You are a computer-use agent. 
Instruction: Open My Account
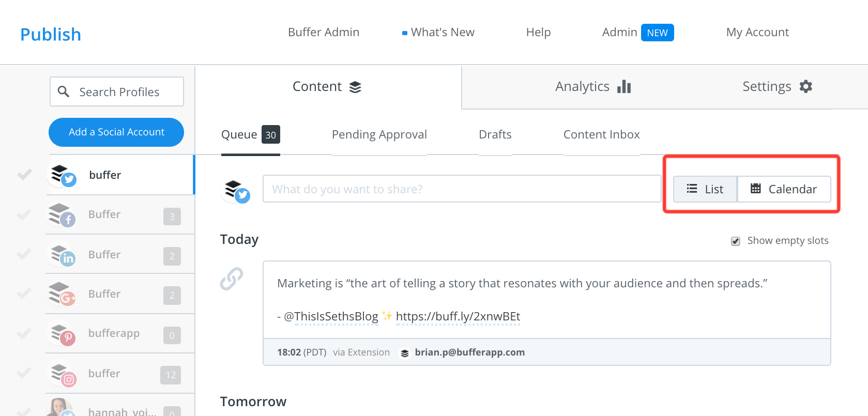(x=757, y=32)
